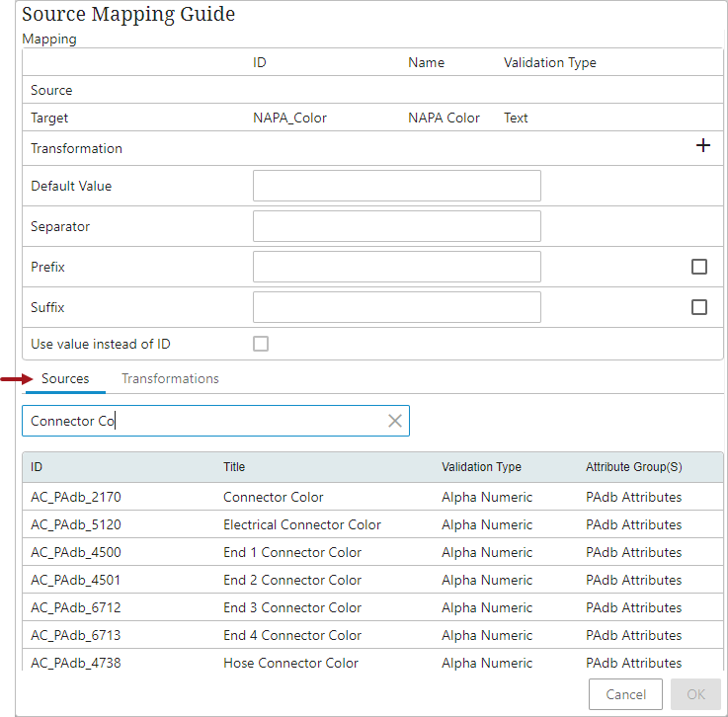Click the Connector Co search box
The image size is (728, 717).
click(202, 421)
